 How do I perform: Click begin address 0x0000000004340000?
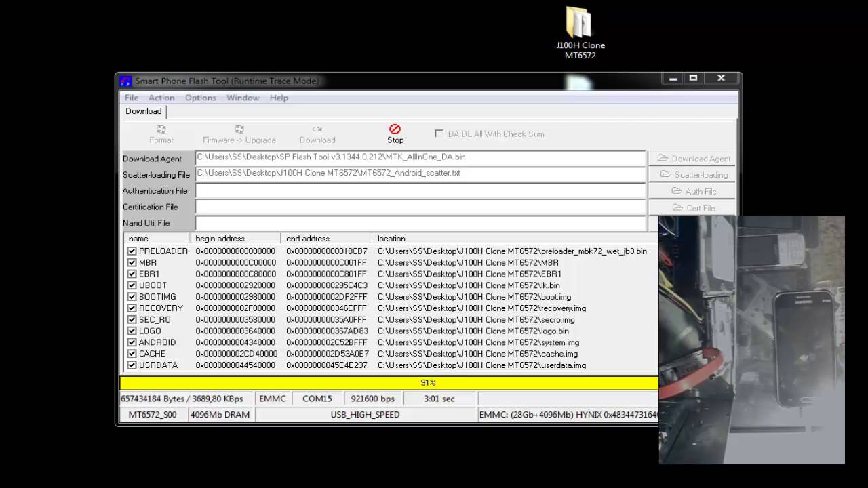pos(235,342)
